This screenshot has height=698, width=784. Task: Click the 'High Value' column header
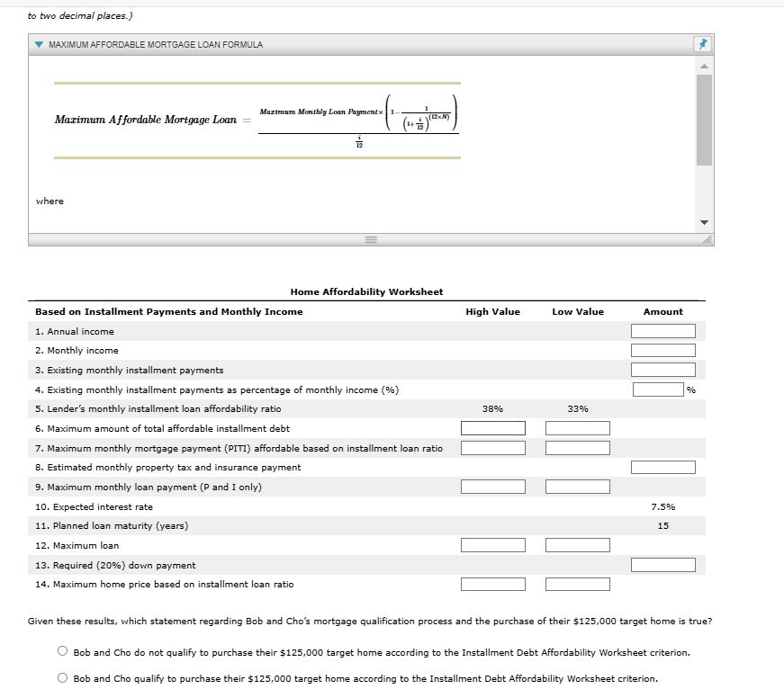[493, 312]
